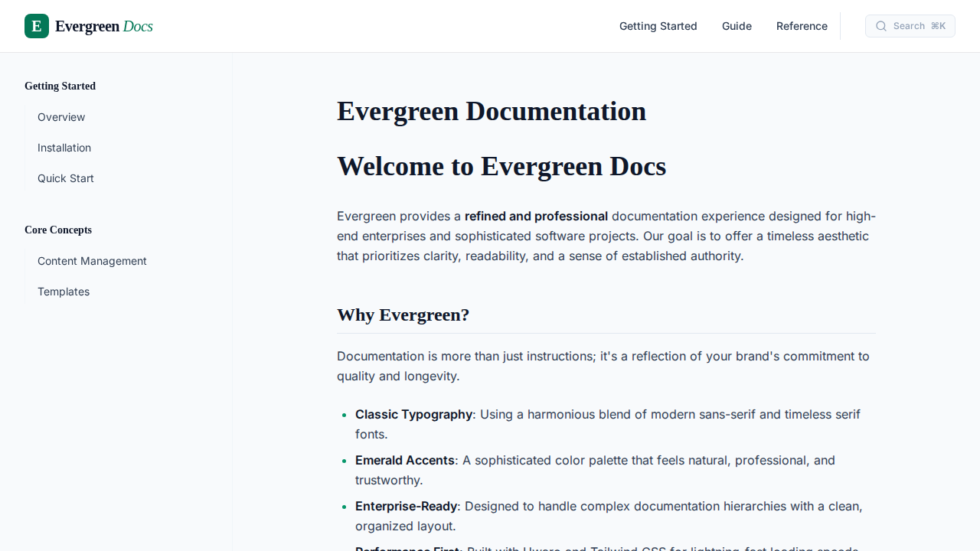Expand the Getting Started sidebar section
The image size is (980, 551).
(60, 86)
